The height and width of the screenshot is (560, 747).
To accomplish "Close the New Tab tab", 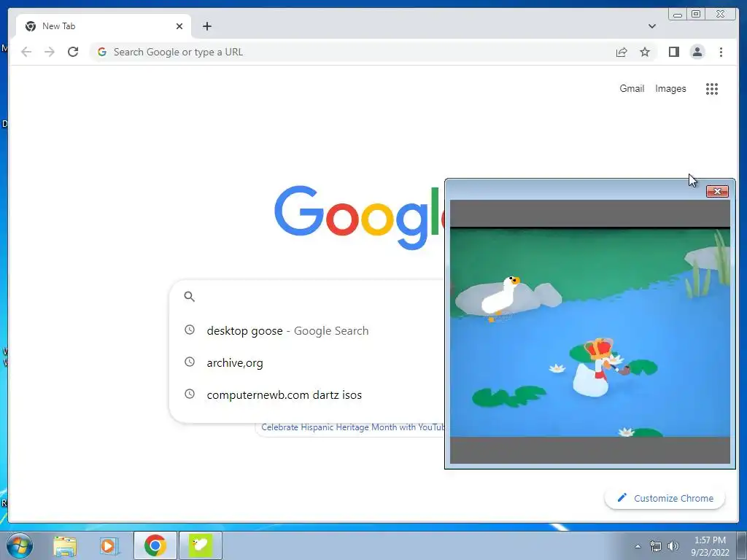I will [x=179, y=26].
